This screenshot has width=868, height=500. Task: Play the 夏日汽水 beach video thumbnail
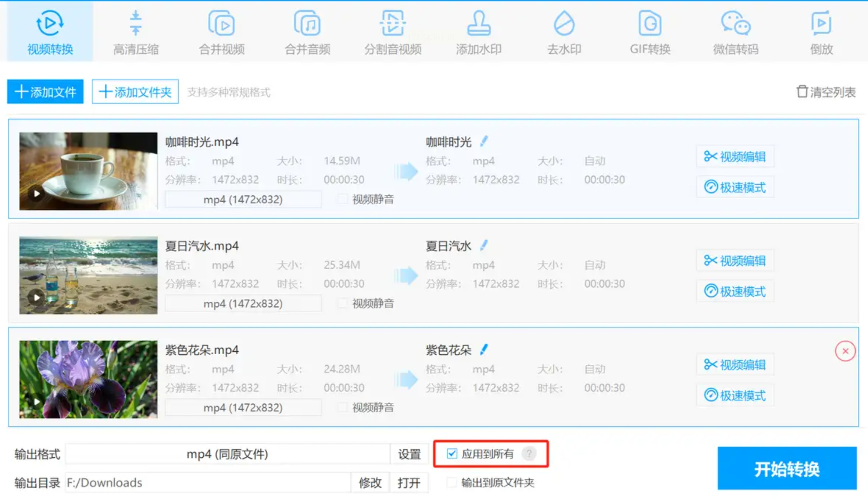coord(36,297)
